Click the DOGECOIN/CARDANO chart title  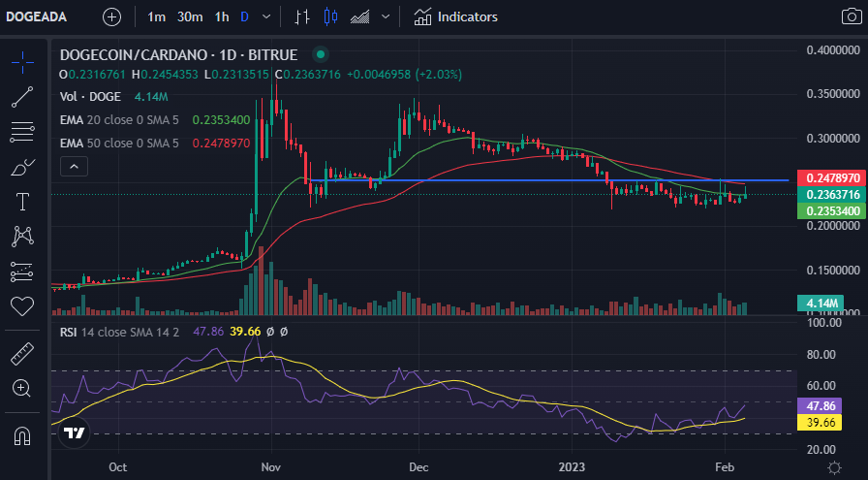coord(178,55)
